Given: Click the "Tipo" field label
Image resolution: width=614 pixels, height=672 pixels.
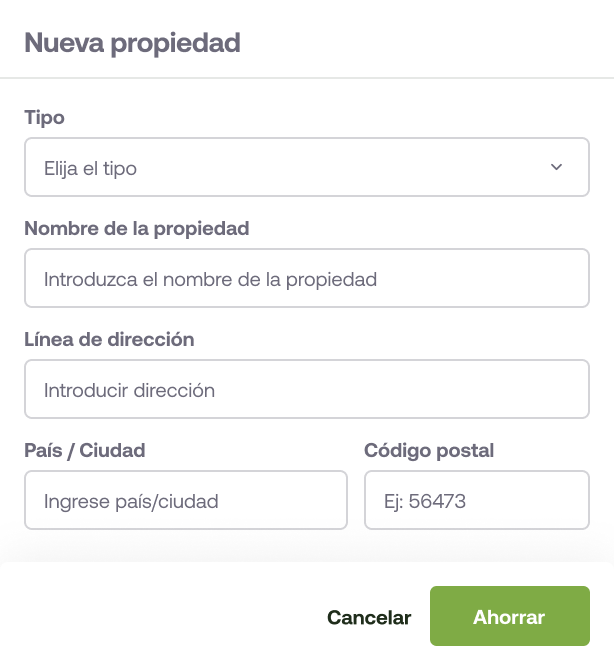Looking at the screenshot, I should click(44, 117).
